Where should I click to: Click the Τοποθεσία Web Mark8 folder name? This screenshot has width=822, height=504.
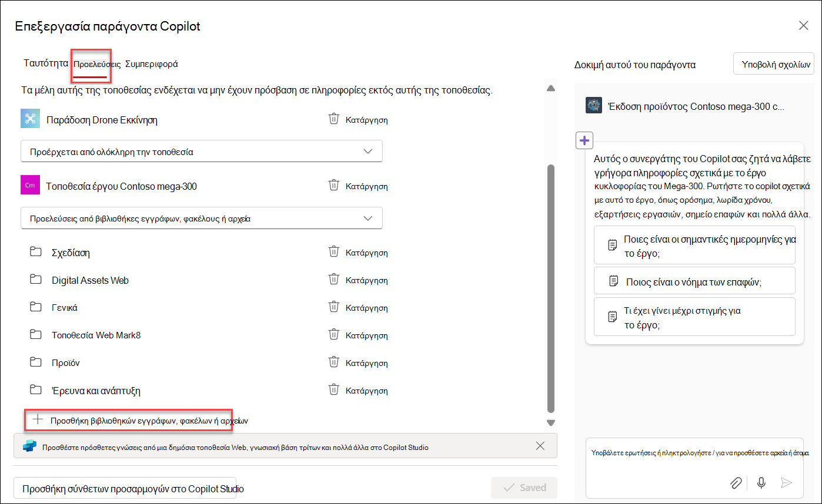click(96, 335)
